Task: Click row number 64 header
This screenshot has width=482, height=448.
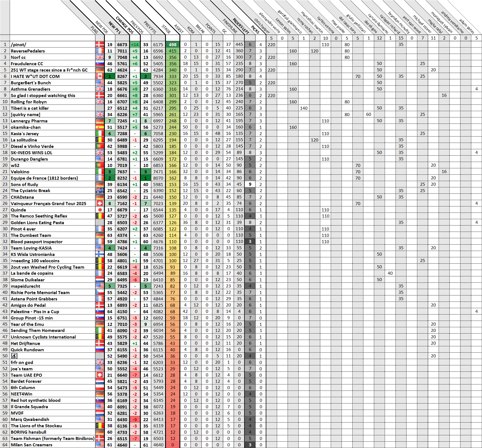Action: pyautogui.click(x=5, y=445)
